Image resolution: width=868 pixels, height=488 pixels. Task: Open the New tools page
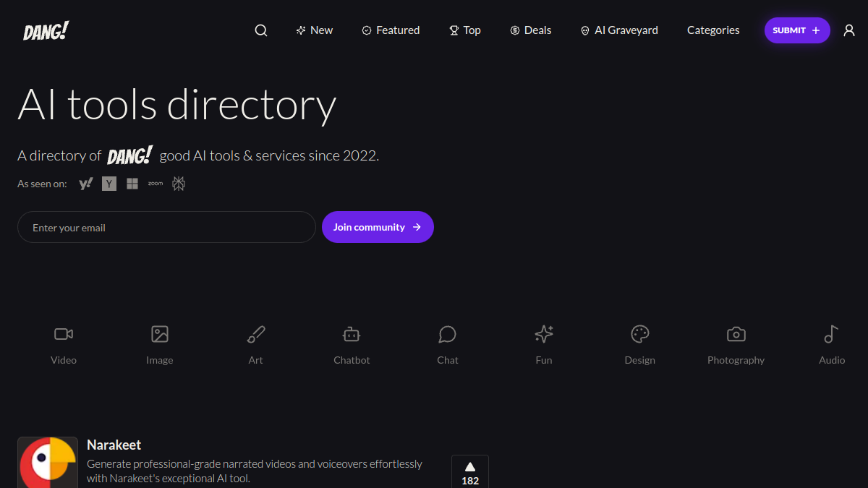315,30
